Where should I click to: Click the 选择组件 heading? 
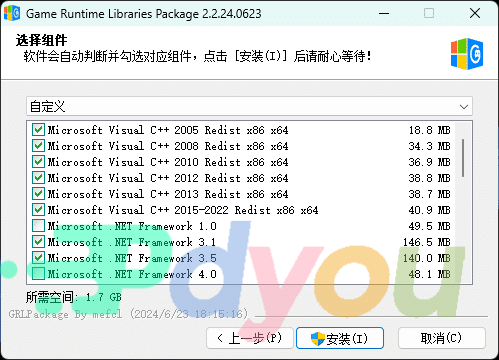click(41, 40)
